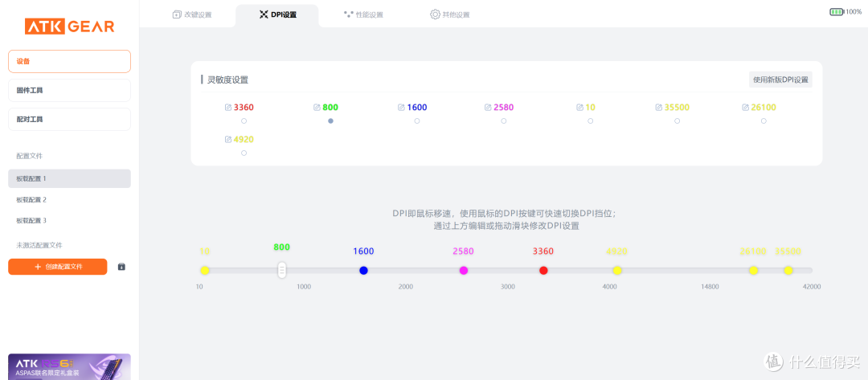Click the yellow 26100 slider dot
This screenshot has height=380, width=868.
point(753,270)
